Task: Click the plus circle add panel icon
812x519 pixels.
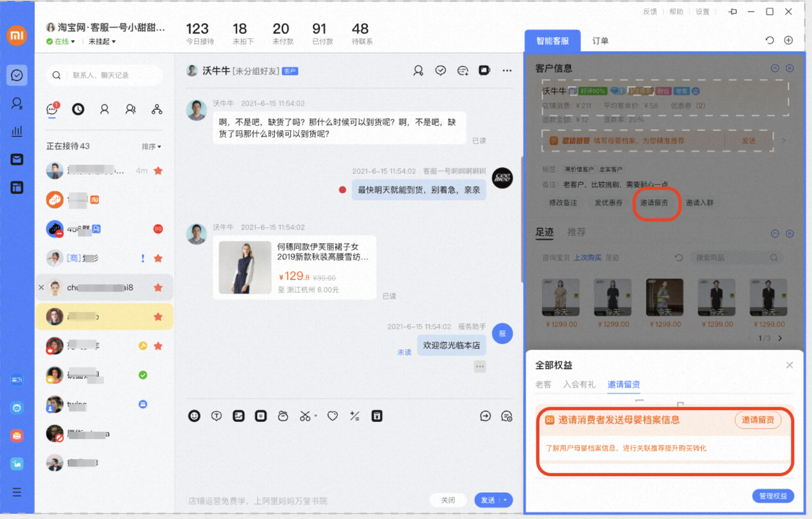Action: click(x=789, y=40)
